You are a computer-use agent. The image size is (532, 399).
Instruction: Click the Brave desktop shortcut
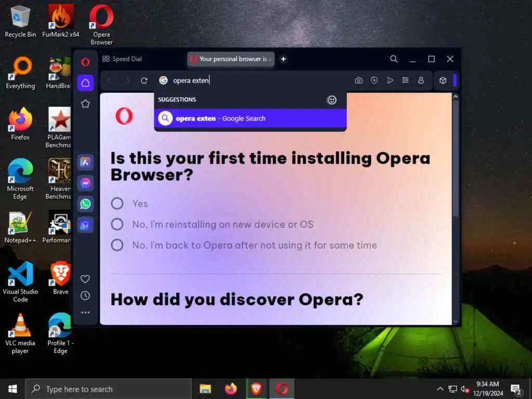tap(60, 278)
